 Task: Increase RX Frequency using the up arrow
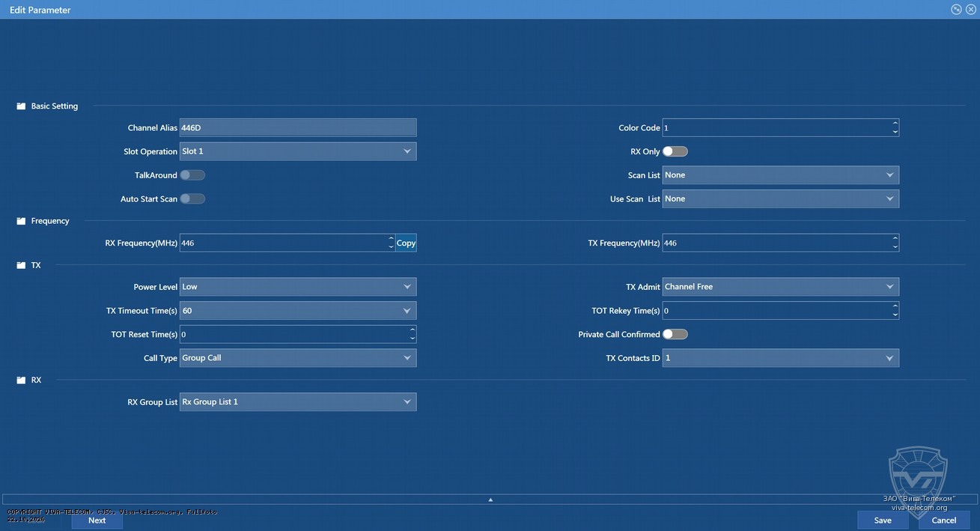pyautogui.click(x=391, y=239)
